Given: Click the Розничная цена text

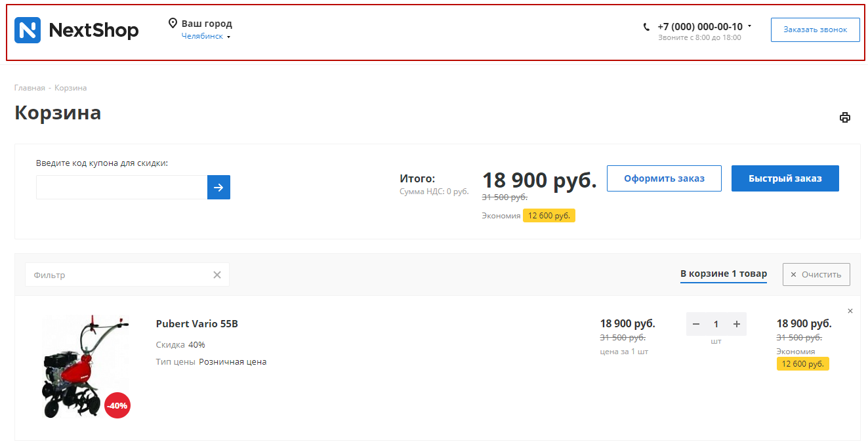Looking at the screenshot, I should click(233, 362).
